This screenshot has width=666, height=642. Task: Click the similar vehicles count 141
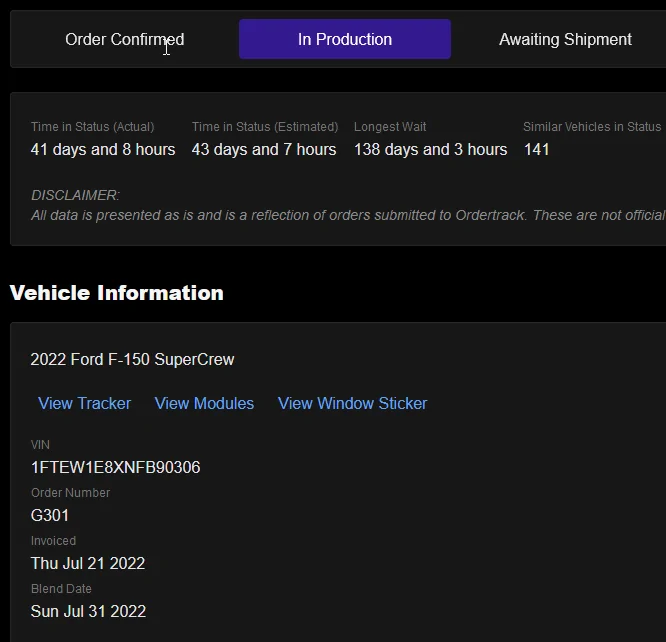pyautogui.click(x=537, y=149)
